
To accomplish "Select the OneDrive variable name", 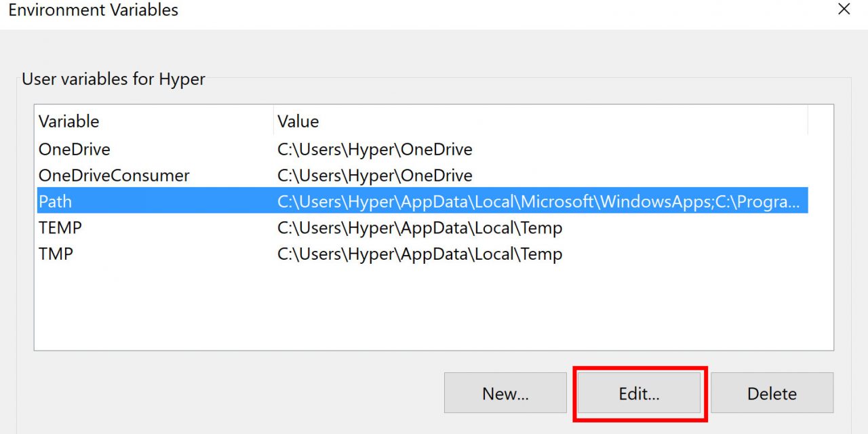I will tap(75, 149).
